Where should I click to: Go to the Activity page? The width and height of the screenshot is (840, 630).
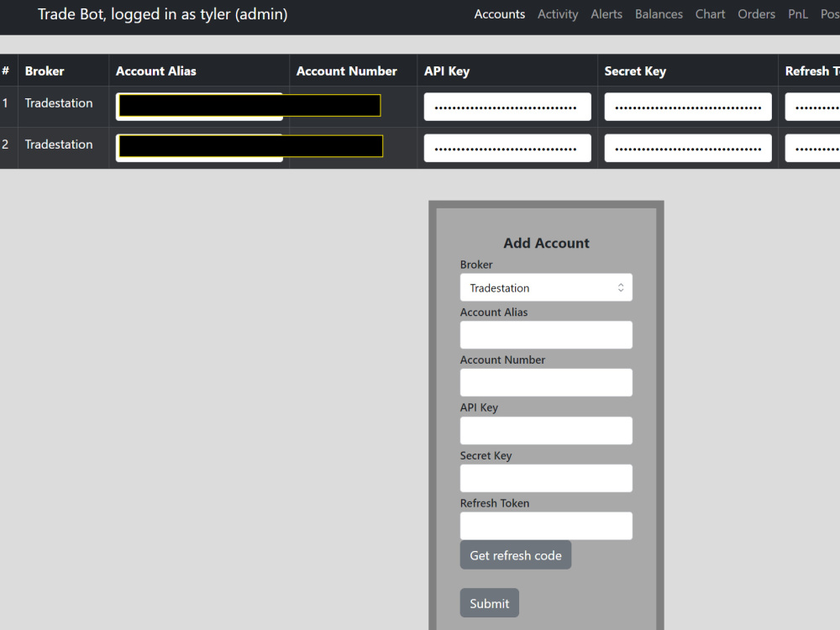pyautogui.click(x=558, y=14)
